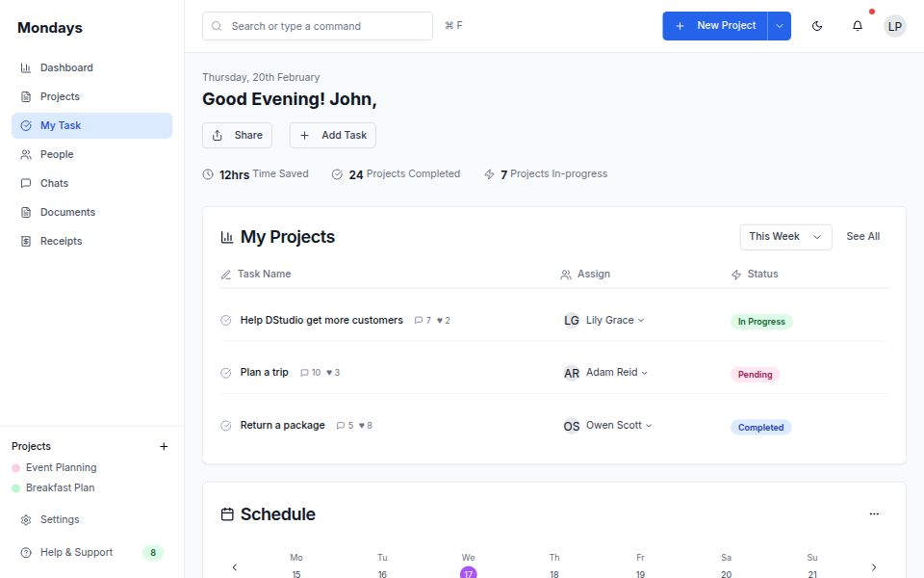Open the Documents section
The image size is (924, 578).
tap(68, 212)
